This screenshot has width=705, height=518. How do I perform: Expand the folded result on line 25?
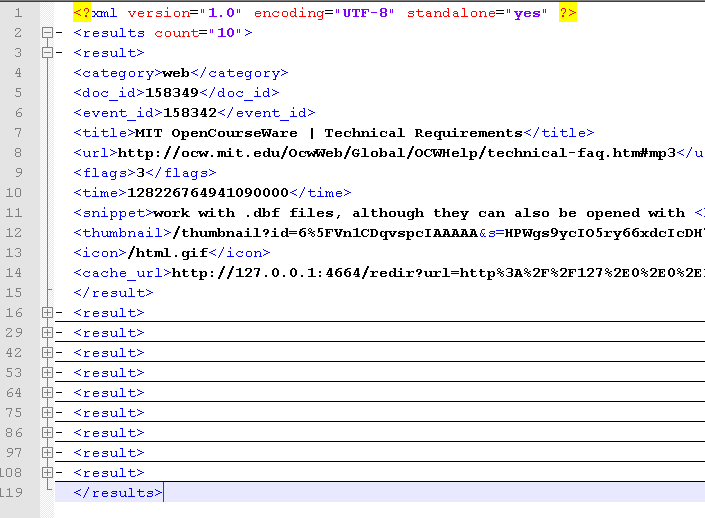pos(47,333)
